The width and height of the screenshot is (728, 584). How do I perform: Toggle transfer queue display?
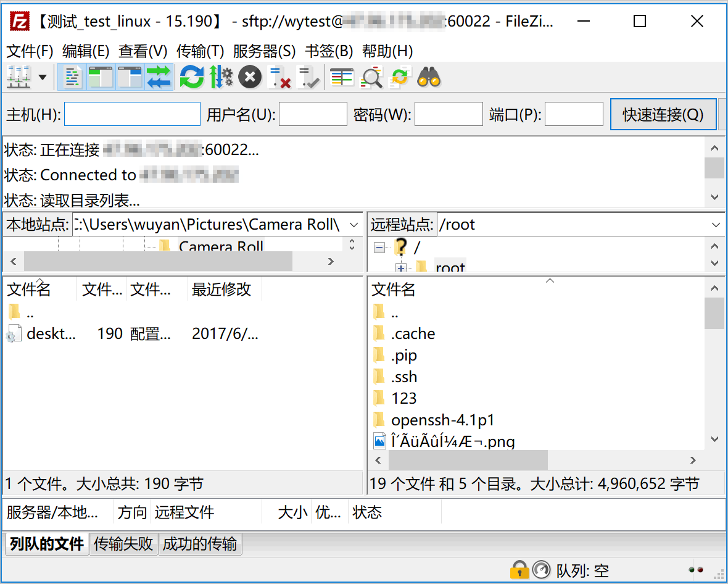tap(159, 77)
